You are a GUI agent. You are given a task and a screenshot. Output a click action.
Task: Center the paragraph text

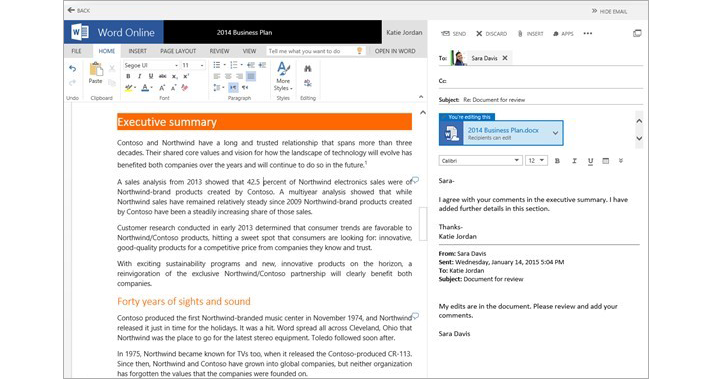tap(228, 76)
